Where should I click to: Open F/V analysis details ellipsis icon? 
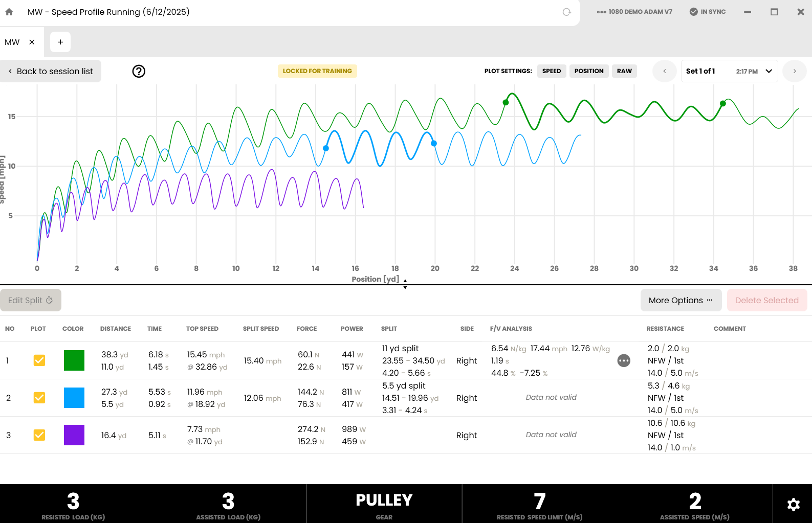624,360
